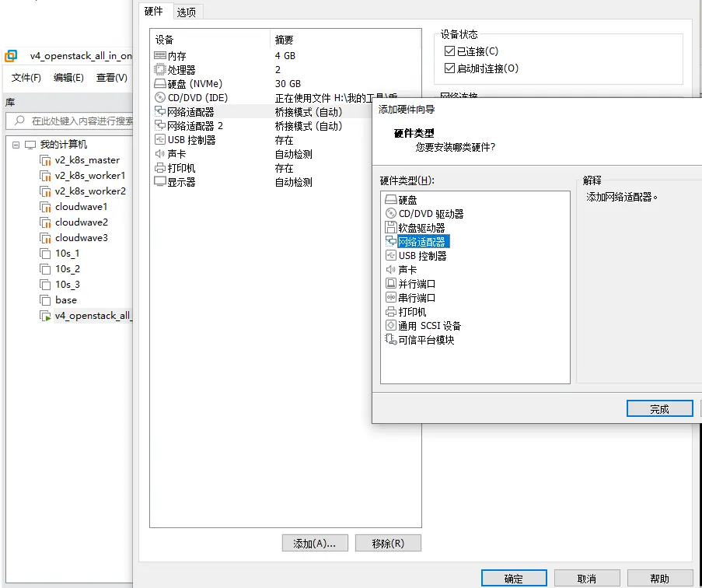Toggle the 已连接(C) checkbox
Screen dimensions: 702x588
pos(449,51)
